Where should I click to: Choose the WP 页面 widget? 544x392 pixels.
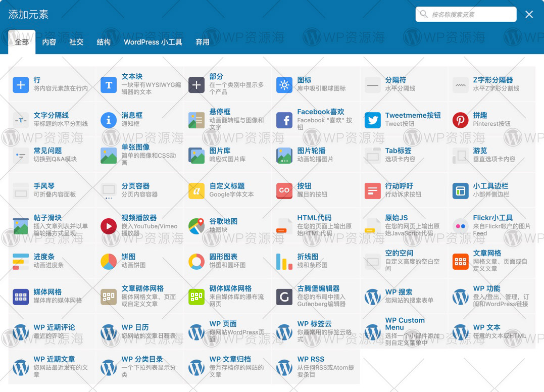tap(228, 332)
